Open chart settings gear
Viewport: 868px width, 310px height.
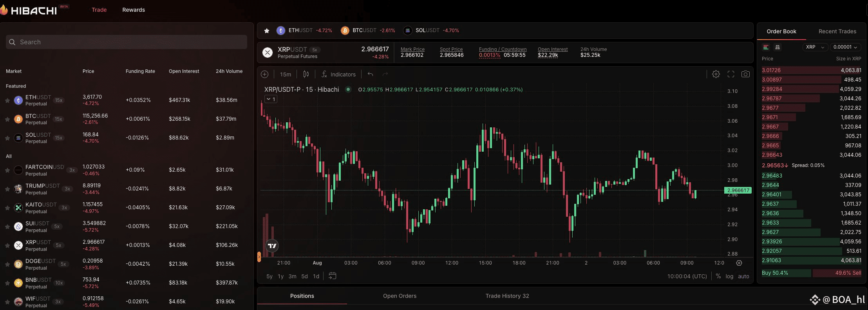716,74
